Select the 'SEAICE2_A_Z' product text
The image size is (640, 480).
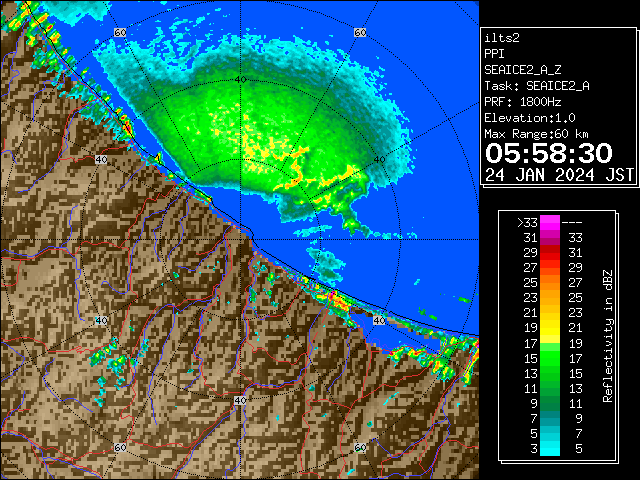pyautogui.click(x=523, y=70)
